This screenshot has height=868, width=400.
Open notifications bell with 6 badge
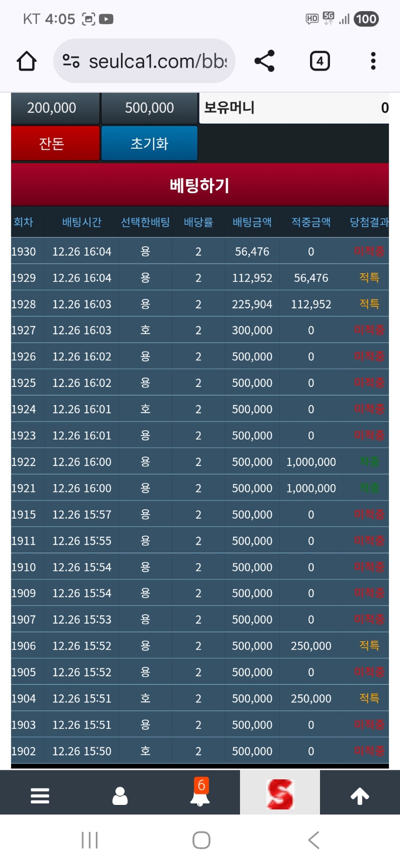[200, 793]
